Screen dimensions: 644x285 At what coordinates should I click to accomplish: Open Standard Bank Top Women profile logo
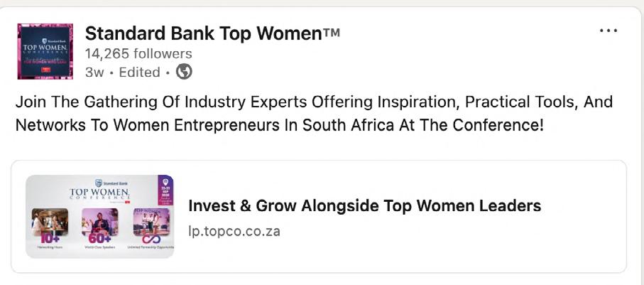(x=45, y=51)
